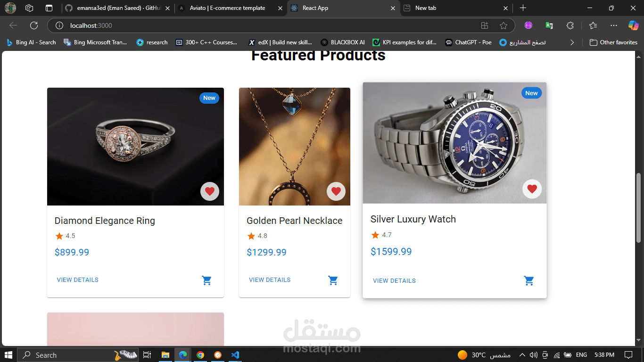
Task: Toggle the heart favorite on Silver Luxury Watch
Action: click(x=532, y=189)
